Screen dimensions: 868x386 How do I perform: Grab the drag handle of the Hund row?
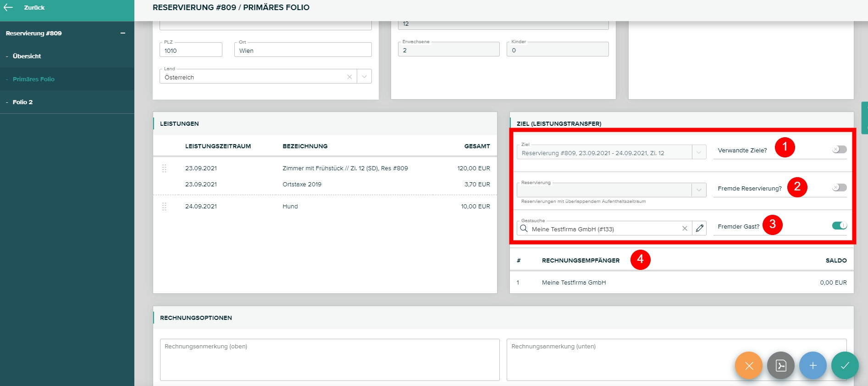[x=164, y=207]
